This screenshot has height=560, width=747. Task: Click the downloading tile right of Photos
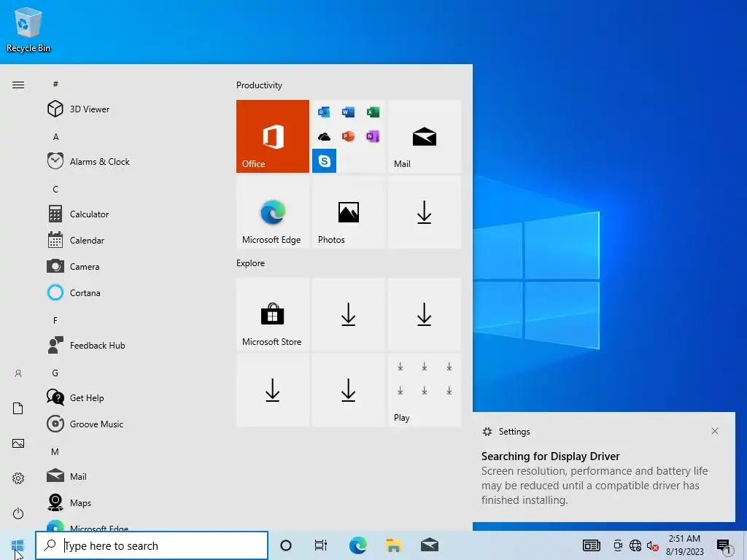424,212
